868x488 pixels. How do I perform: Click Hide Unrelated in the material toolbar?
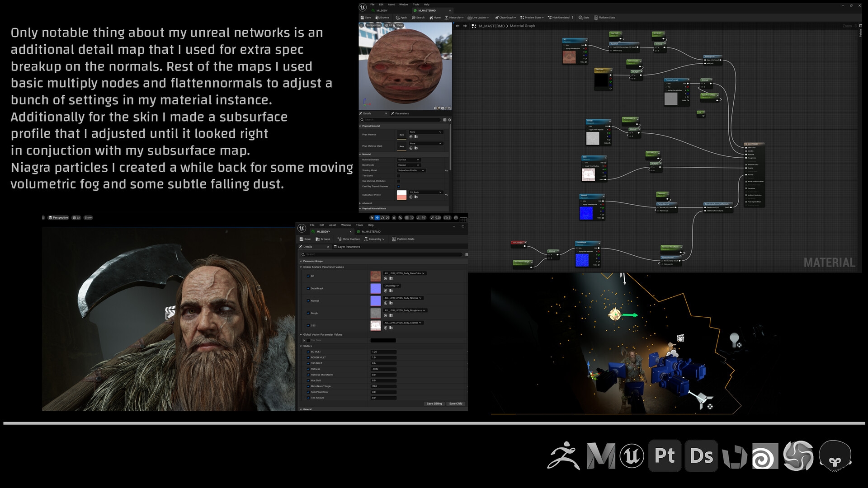click(x=559, y=18)
